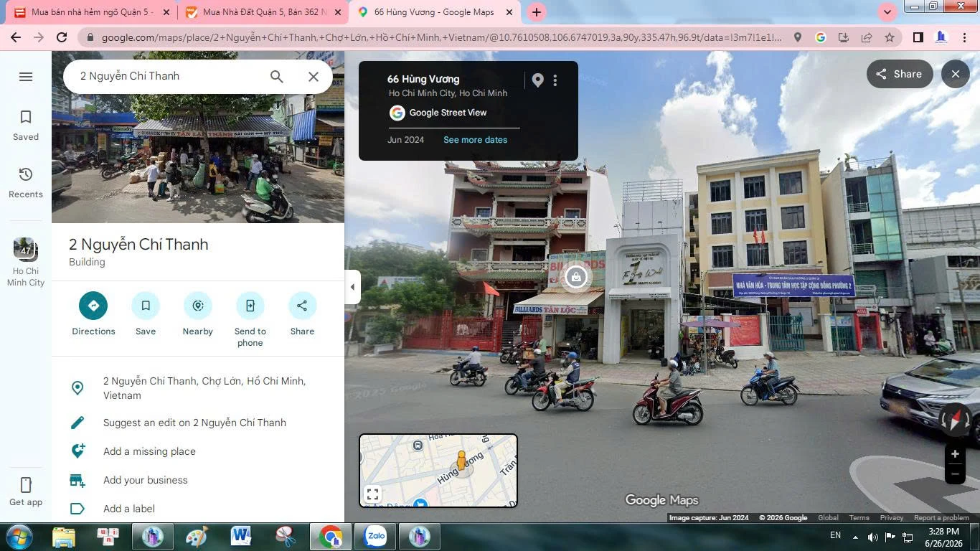This screenshot has width=980, height=551.
Task: Open File Explorer from the taskbar
Action: pyautogui.click(x=64, y=537)
